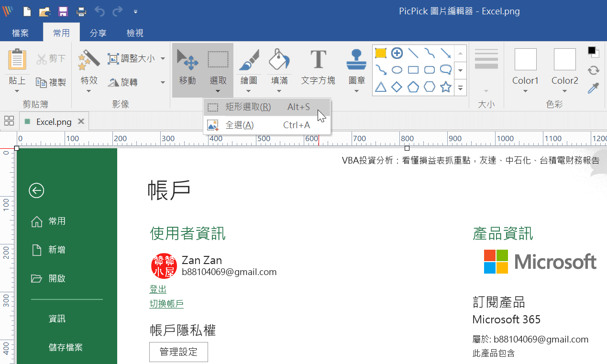Open the Color1 dropdown arrow
This screenshot has width=607, height=364.
[525, 91]
